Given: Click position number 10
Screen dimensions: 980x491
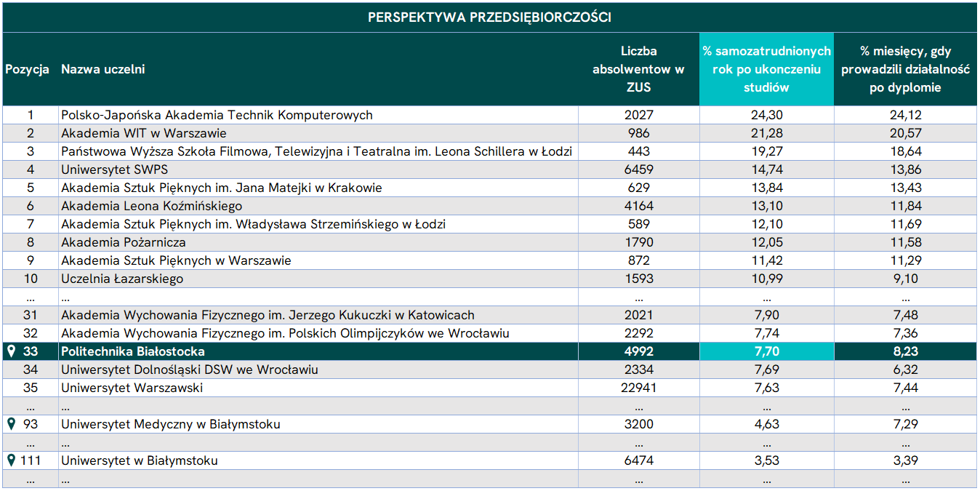Looking at the screenshot, I should pos(31,279).
